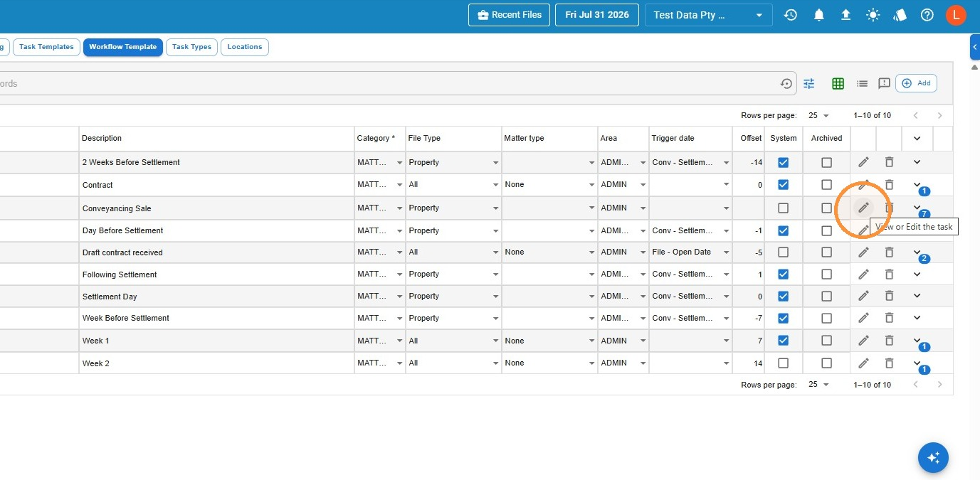The image size is (980, 480).
Task: Open Trigger date dropdown for Draft contract received
Action: coord(690,252)
